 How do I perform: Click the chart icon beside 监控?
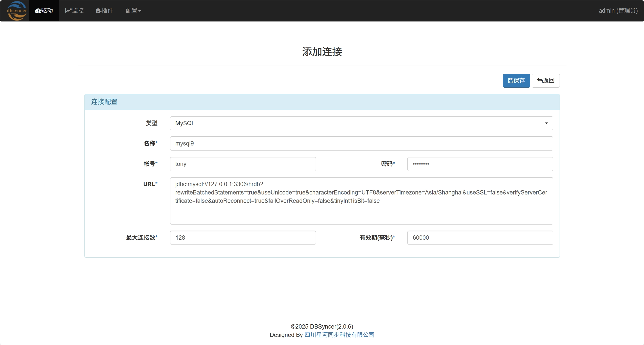[x=68, y=11]
